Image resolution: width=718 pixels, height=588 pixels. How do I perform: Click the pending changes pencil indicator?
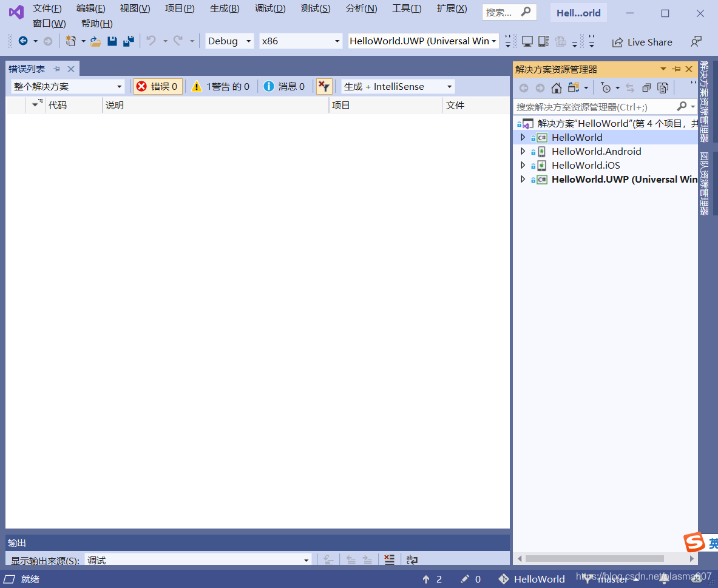[465, 579]
